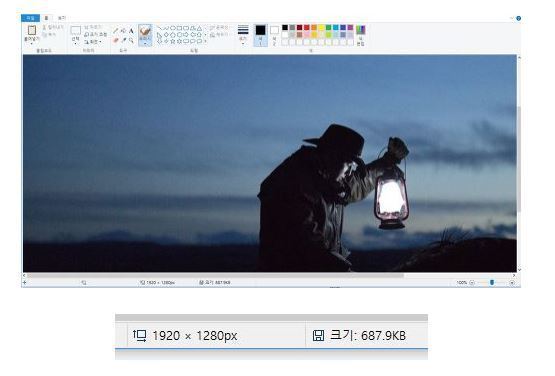Screen dimensions: 555x376
Task: Select the Pentagon shape
Action: pyautogui.click(x=173, y=34)
